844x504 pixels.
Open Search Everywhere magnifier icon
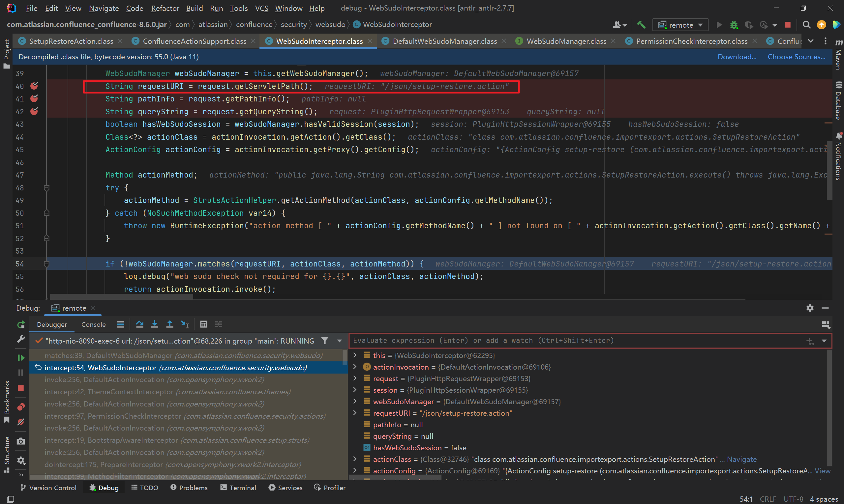[x=806, y=25]
